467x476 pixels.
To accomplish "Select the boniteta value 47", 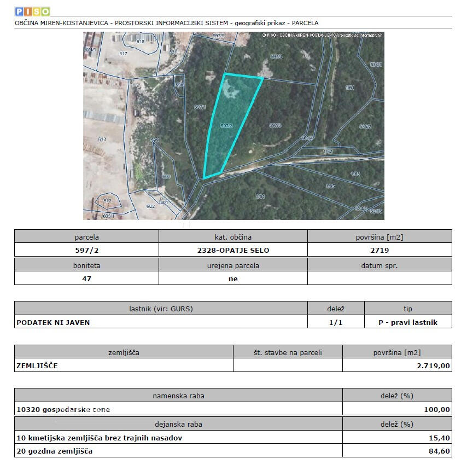I will [x=86, y=278].
